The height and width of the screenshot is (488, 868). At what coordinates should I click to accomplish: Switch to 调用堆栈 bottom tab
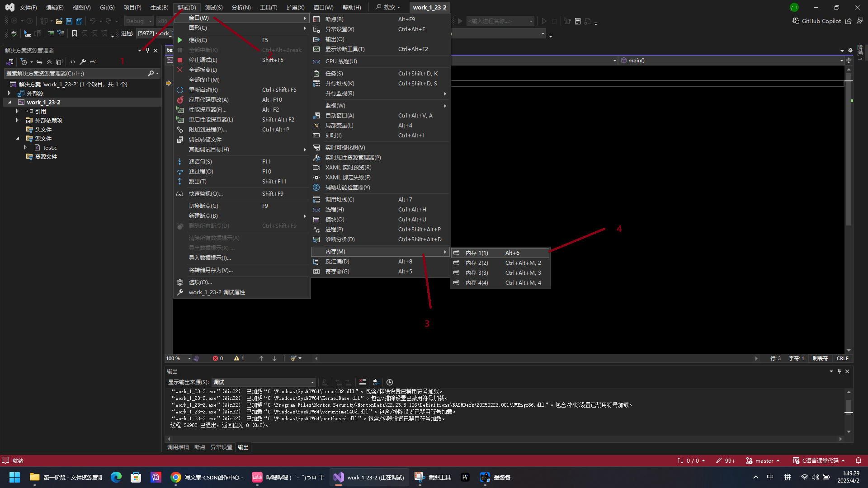[178, 447]
